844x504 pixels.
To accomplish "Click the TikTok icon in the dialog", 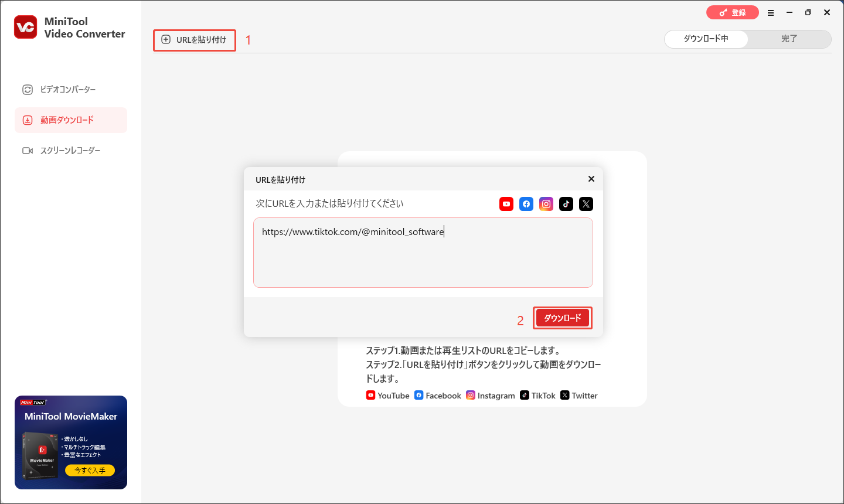I will 566,204.
